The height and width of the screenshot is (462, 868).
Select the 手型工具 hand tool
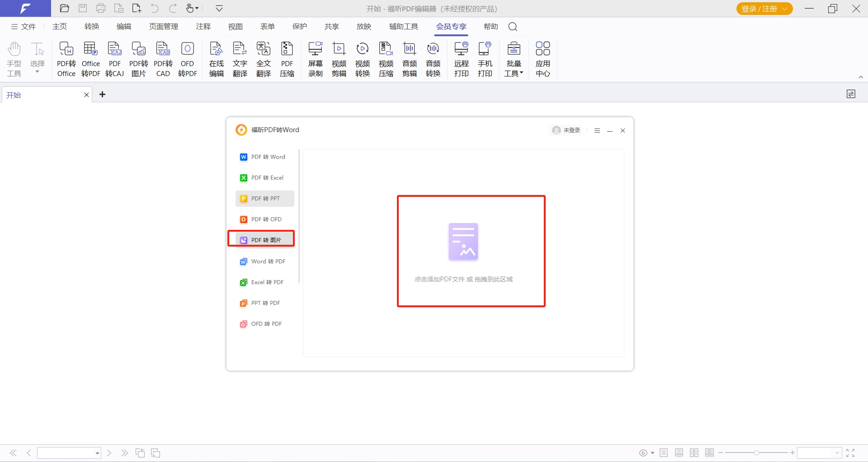14,59
